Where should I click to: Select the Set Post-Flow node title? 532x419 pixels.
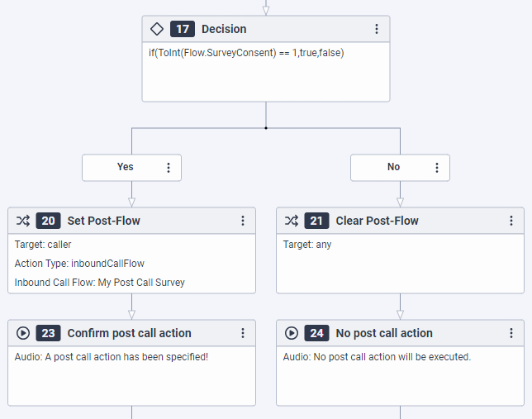tap(103, 221)
